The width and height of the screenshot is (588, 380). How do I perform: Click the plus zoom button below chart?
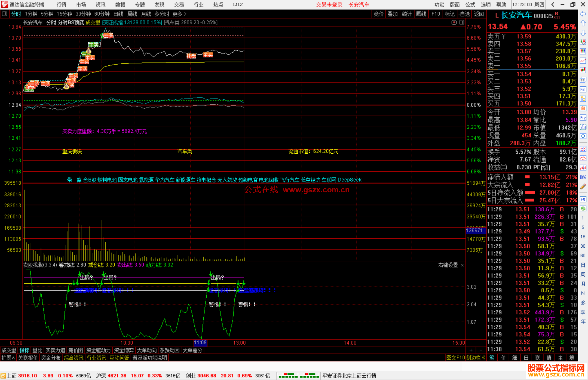471,350
